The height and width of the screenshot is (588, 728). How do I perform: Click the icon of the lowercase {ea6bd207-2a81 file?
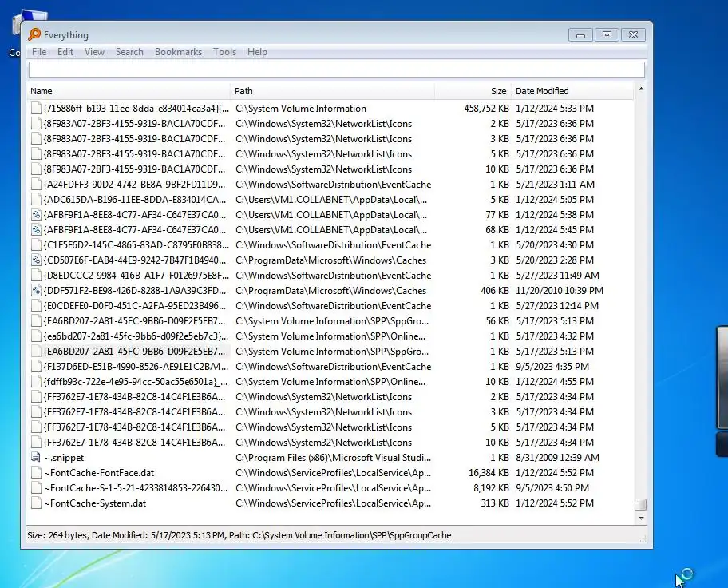pos(36,336)
